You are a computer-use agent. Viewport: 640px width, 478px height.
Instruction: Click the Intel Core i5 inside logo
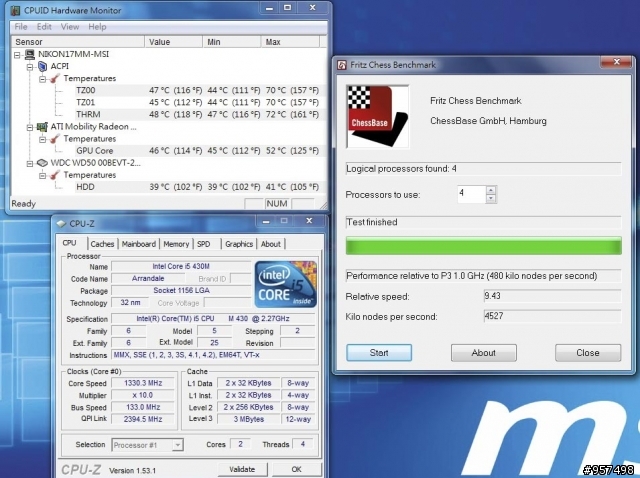[286, 284]
